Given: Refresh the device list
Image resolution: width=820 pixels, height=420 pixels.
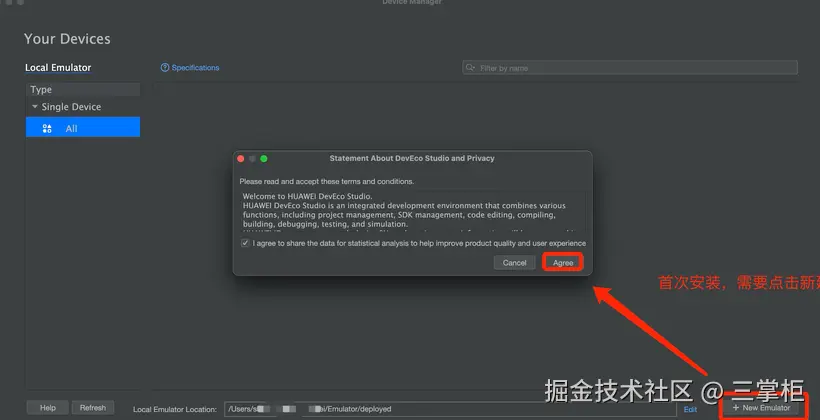Looking at the screenshot, I should click(x=93, y=408).
